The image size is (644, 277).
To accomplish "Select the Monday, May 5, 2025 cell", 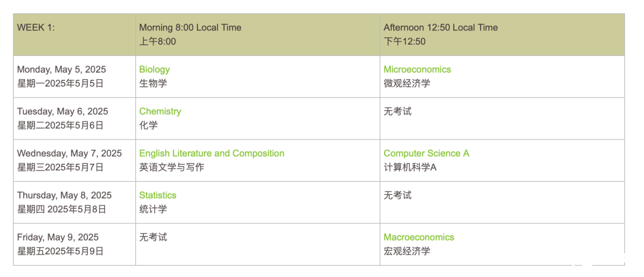I will point(75,77).
